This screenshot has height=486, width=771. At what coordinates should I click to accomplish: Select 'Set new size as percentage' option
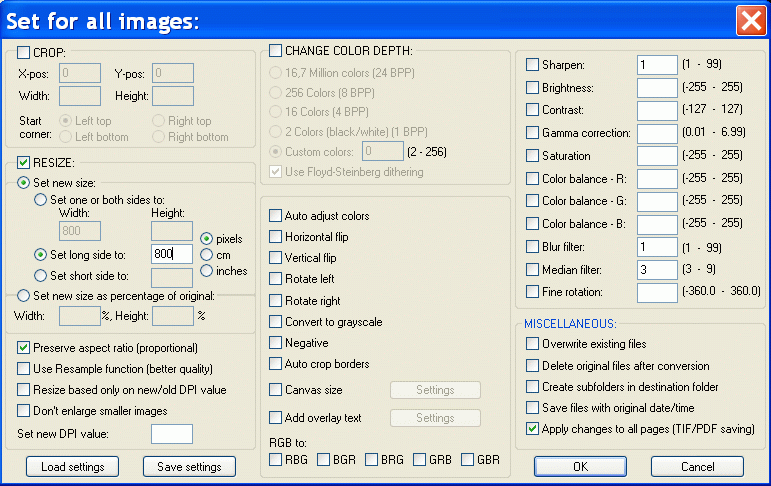tap(24, 296)
